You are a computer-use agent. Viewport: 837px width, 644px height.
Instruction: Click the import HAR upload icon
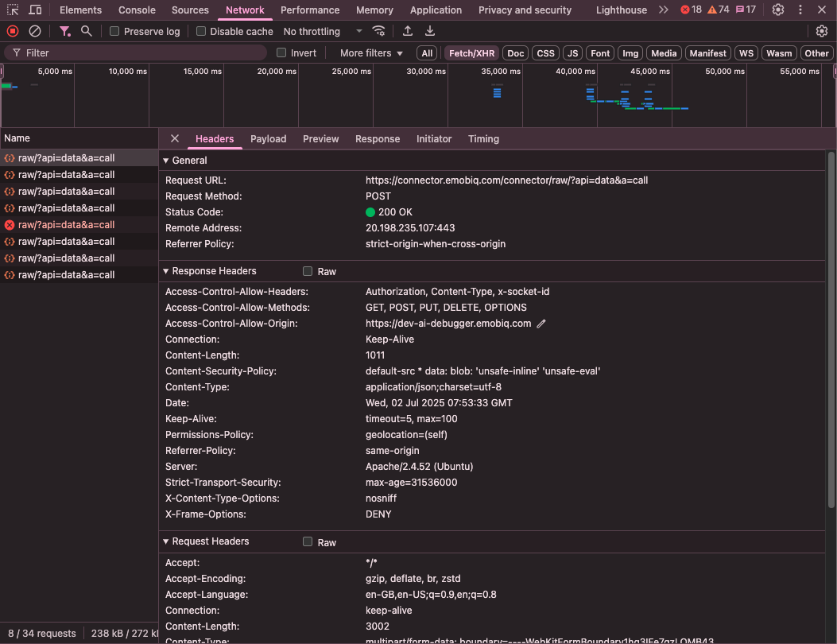point(408,31)
